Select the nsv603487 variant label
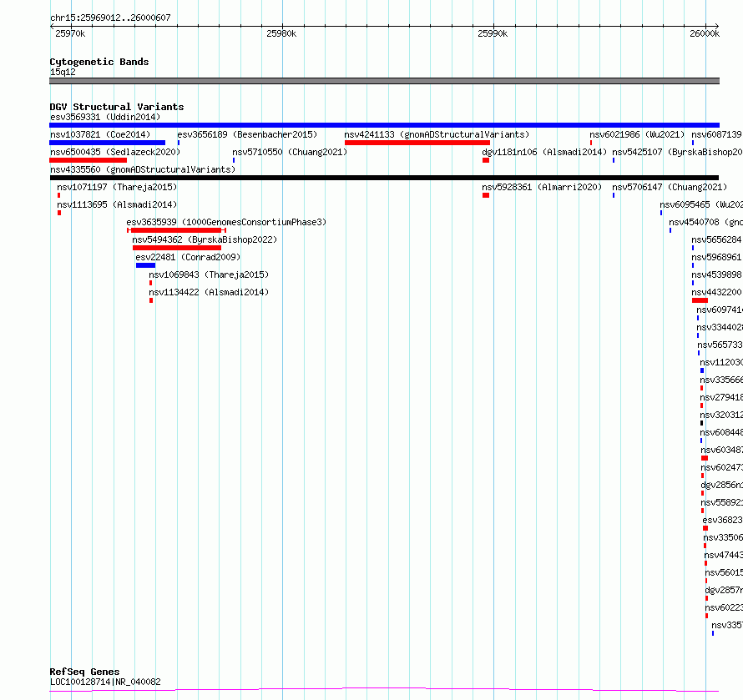Viewport: 743px width, 700px height. pyautogui.click(x=721, y=450)
